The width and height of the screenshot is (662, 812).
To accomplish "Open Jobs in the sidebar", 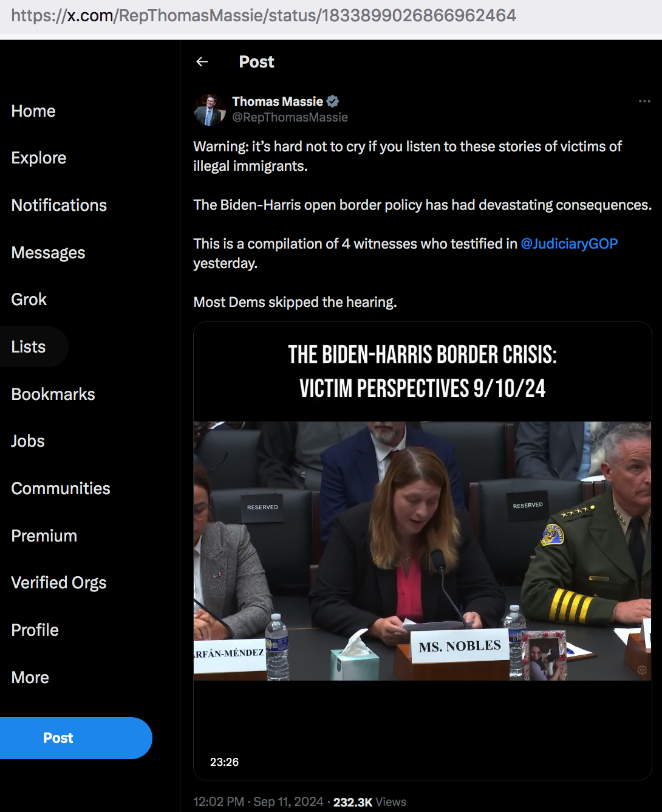I will pyautogui.click(x=28, y=441).
